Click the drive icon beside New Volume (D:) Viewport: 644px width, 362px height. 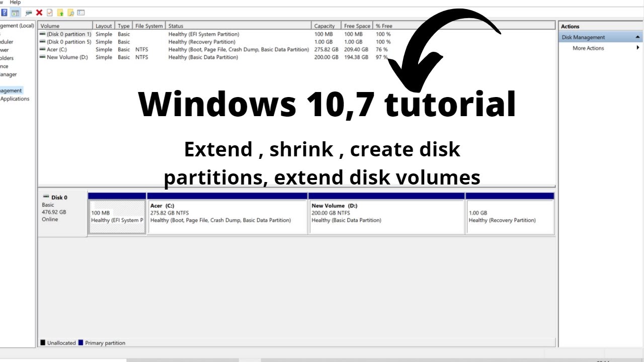pos(42,57)
